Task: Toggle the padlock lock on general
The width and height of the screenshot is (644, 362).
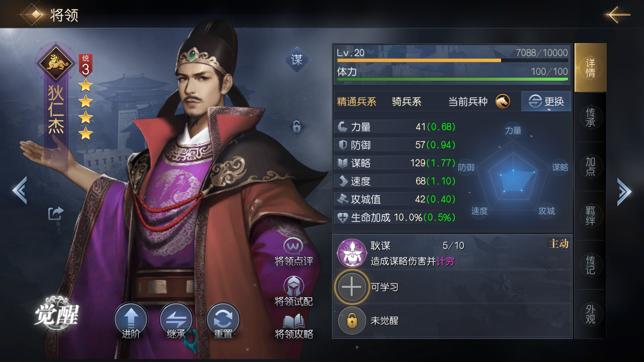Action: point(297,126)
